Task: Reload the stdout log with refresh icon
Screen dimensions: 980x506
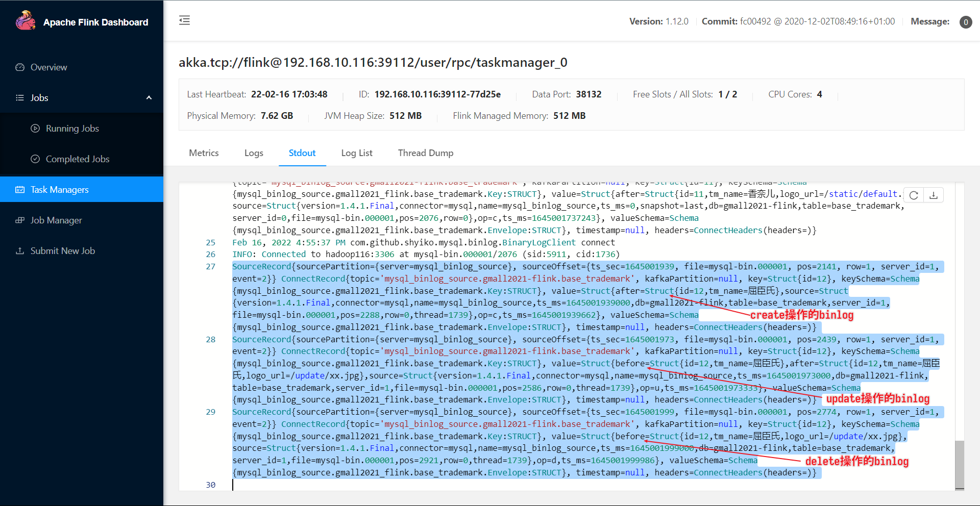Action: pyautogui.click(x=914, y=195)
